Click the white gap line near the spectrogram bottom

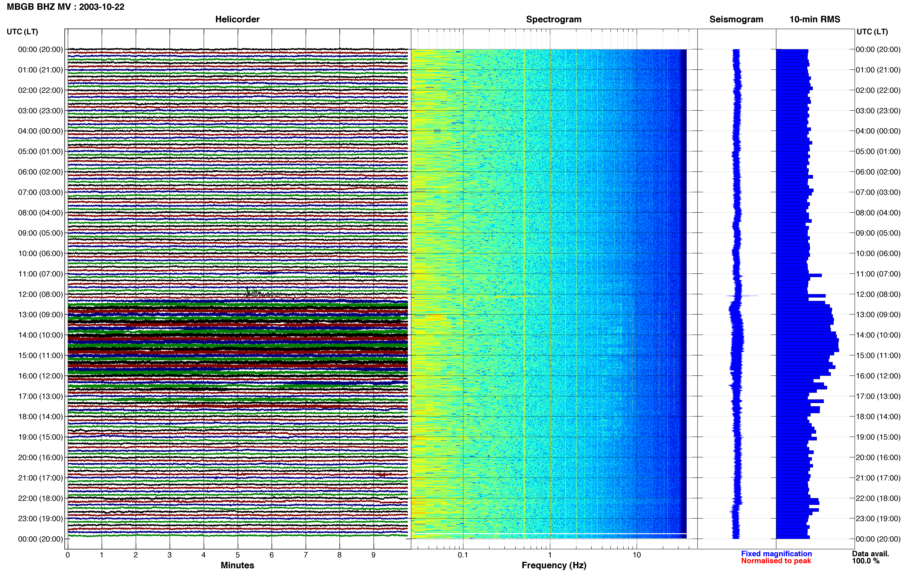pos(550,533)
